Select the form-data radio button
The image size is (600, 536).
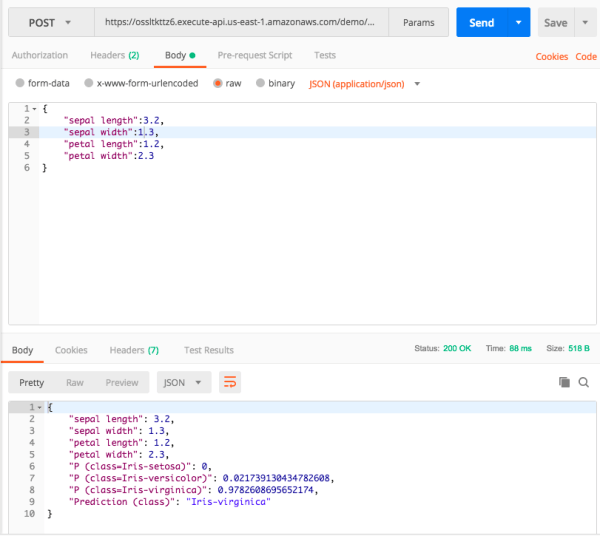point(20,83)
